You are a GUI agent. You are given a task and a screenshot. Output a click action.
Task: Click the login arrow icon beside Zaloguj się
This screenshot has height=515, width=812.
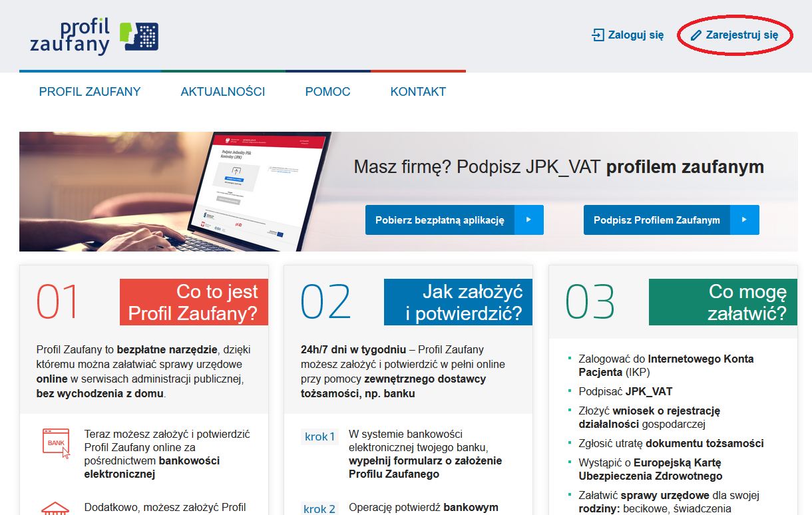[x=598, y=35]
